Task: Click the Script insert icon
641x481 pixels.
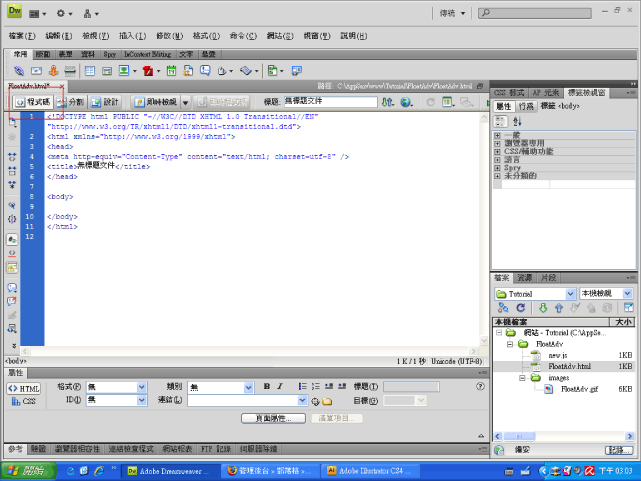Action: [x=246, y=71]
